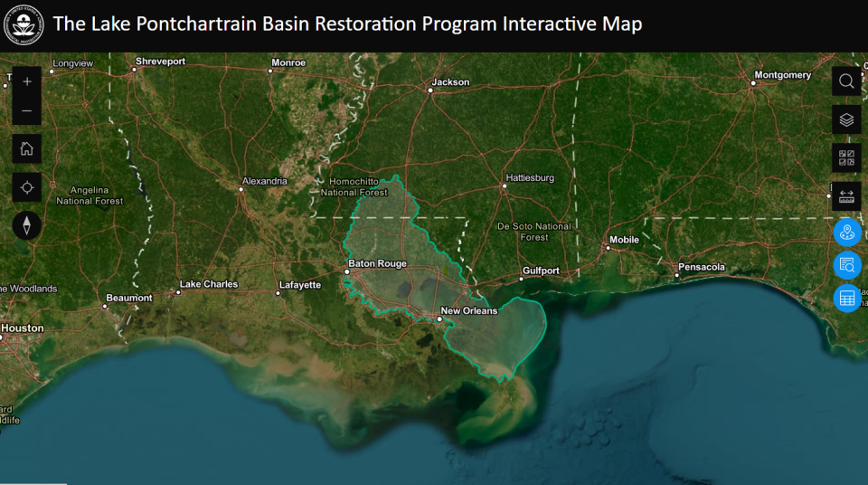This screenshot has height=485, width=868.
Task: Zoom out of the map
Action: pyautogui.click(x=27, y=111)
